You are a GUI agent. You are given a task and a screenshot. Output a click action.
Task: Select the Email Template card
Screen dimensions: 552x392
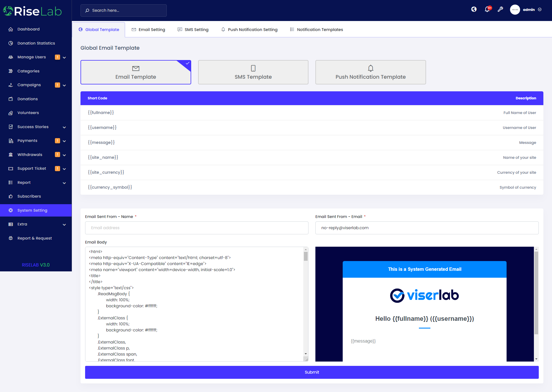click(x=136, y=72)
